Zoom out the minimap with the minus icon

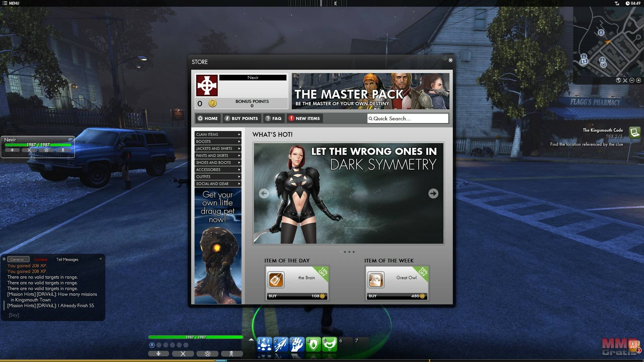[632, 80]
